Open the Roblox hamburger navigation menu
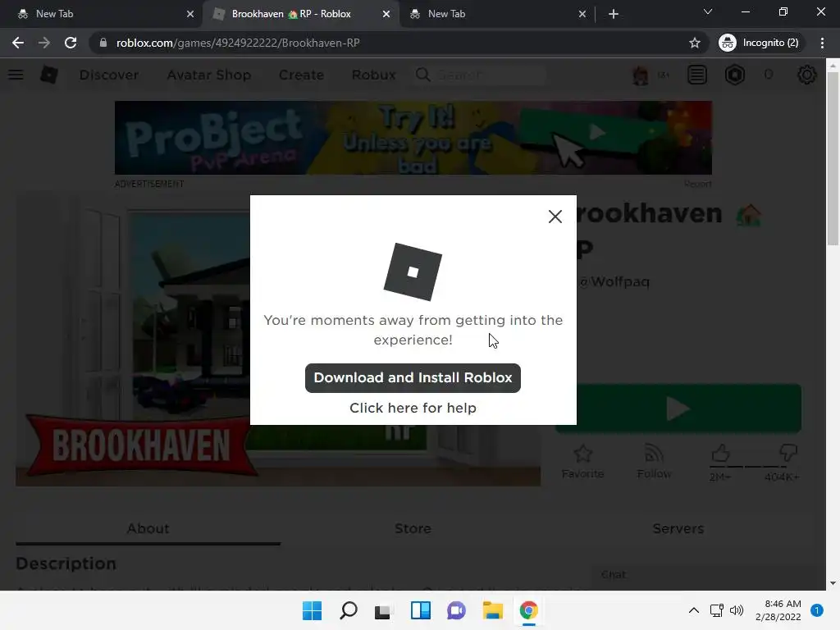Image resolution: width=840 pixels, height=630 pixels. [16, 75]
